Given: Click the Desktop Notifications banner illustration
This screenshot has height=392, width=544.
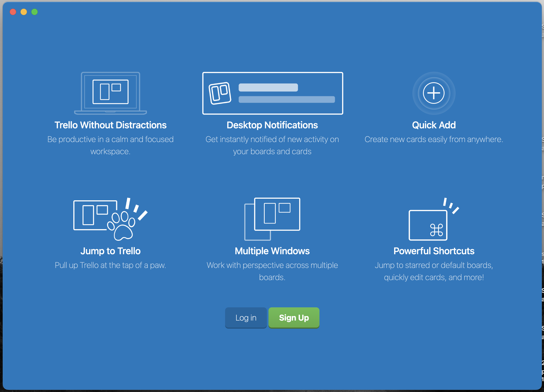Looking at the screenshot, I should point(273,93).
